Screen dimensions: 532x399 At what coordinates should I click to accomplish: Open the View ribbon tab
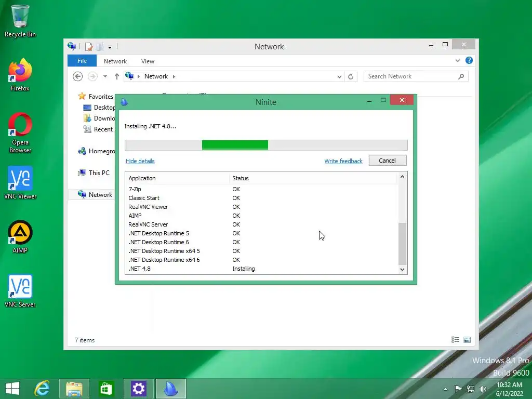point(148,61)
